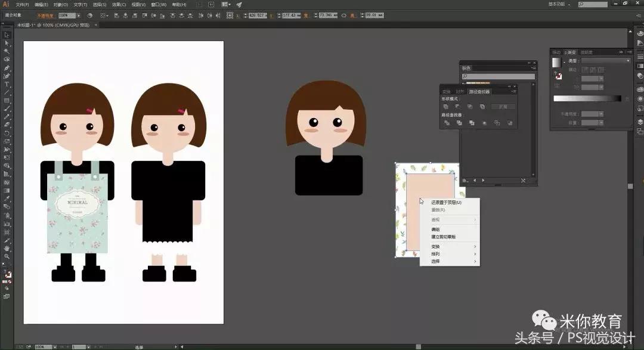
Task: Select the Type tool in the toolbox
Action: point(7,84)
